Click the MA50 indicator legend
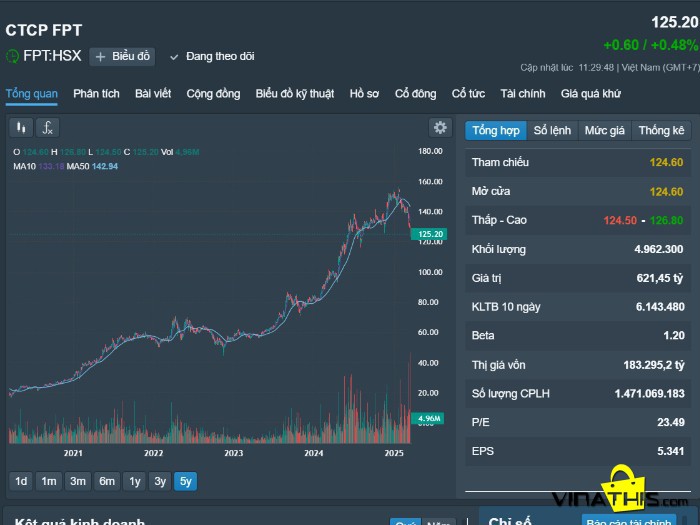The image size is (700, 525). point(92,167)
